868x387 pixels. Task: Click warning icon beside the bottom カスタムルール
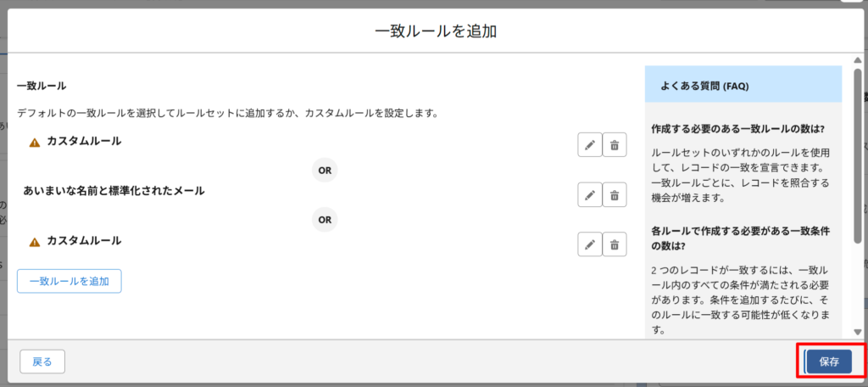(35, 242)
